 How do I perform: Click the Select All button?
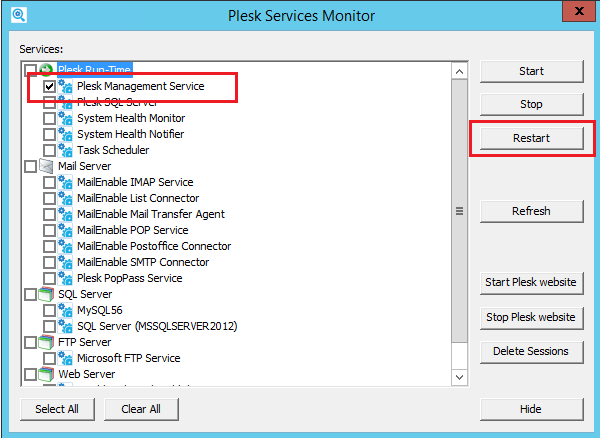coord(58,409)
